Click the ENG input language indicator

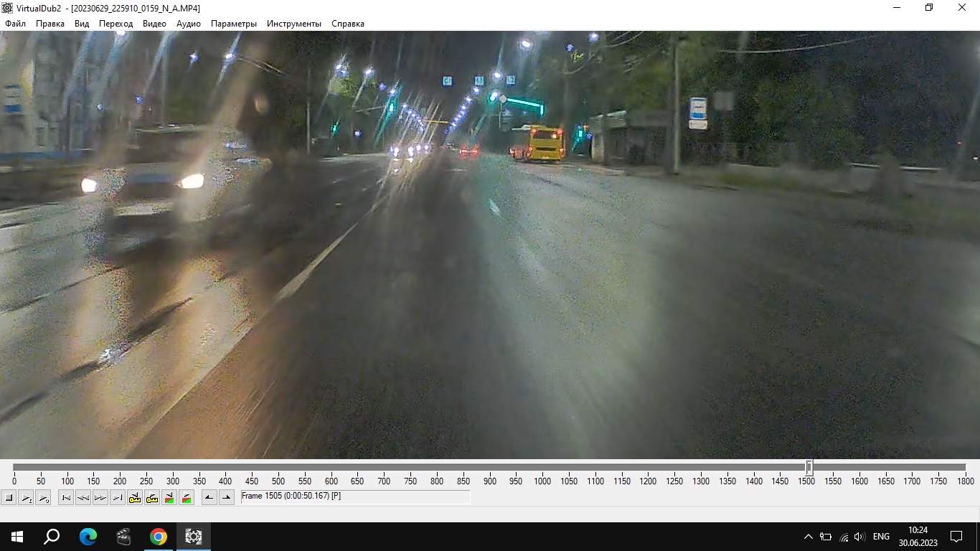(881, 537)
